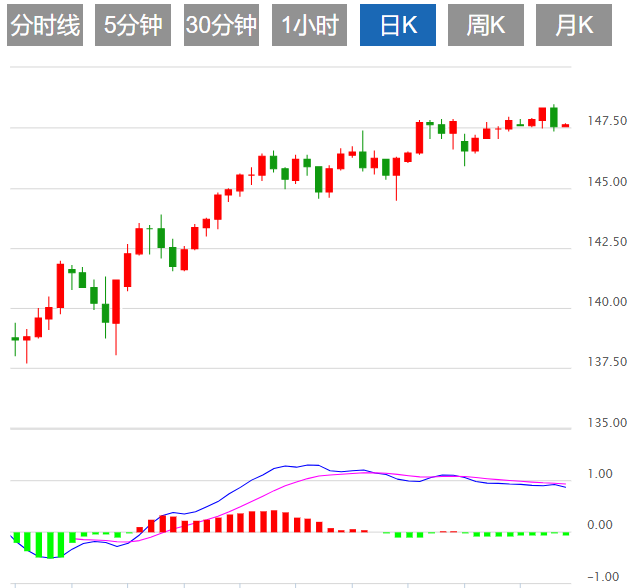Show the 1小时 chart view

(x=309, y=26)
